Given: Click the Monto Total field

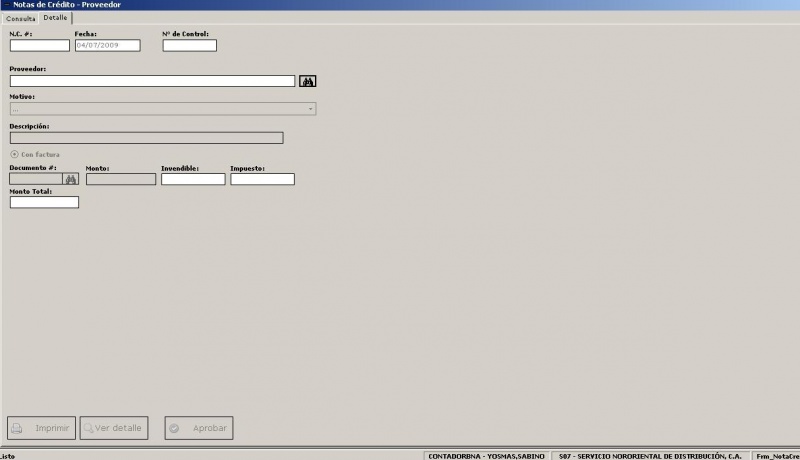Looking at the screenshot, I should [x=44, y=202].
